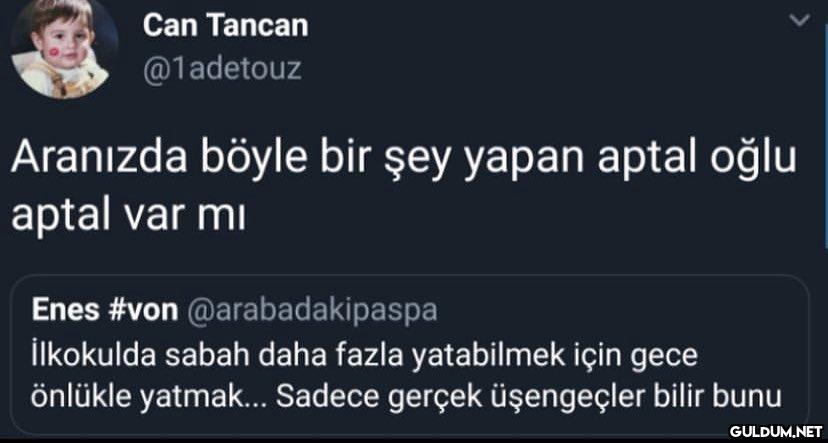828x443 pixels.
Task: Click the display name Can Tancan
Action: click(225, 24)
